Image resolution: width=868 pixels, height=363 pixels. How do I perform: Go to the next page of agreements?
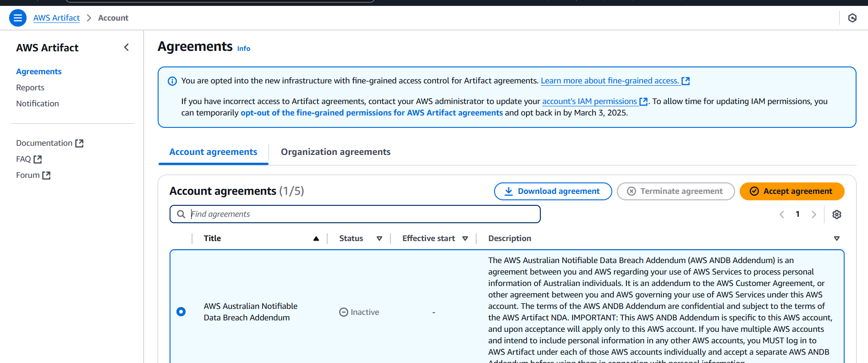814,214
